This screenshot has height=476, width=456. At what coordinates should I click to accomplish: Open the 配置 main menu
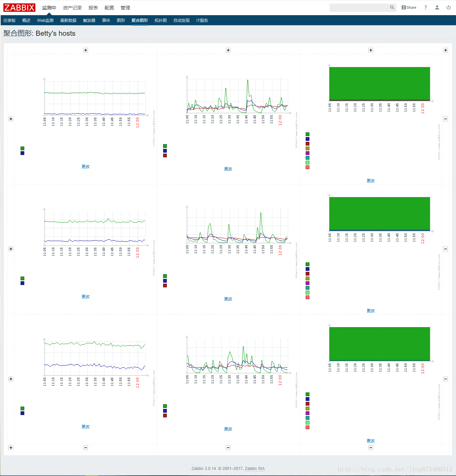point(109,8)
